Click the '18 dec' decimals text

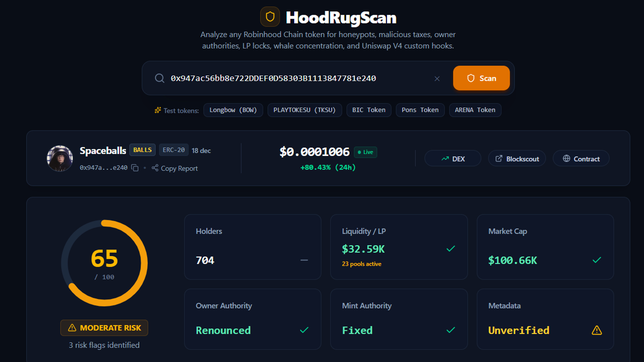pos(201,151)
